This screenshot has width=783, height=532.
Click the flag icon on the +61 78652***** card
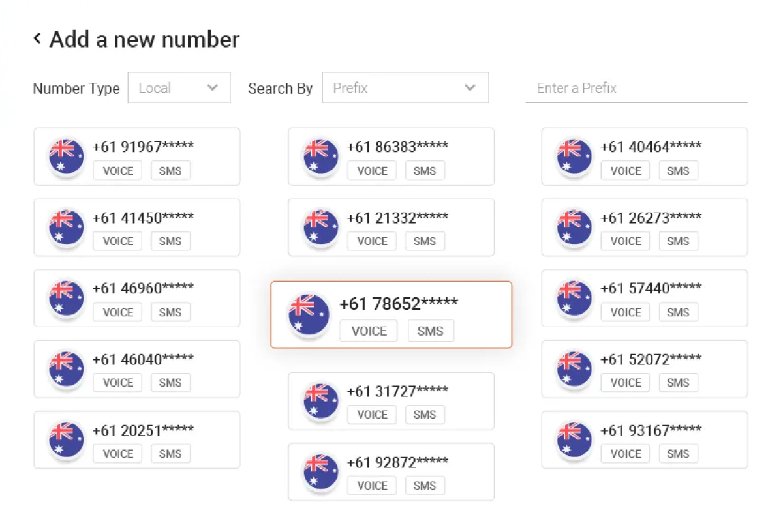tap(308, 314)
